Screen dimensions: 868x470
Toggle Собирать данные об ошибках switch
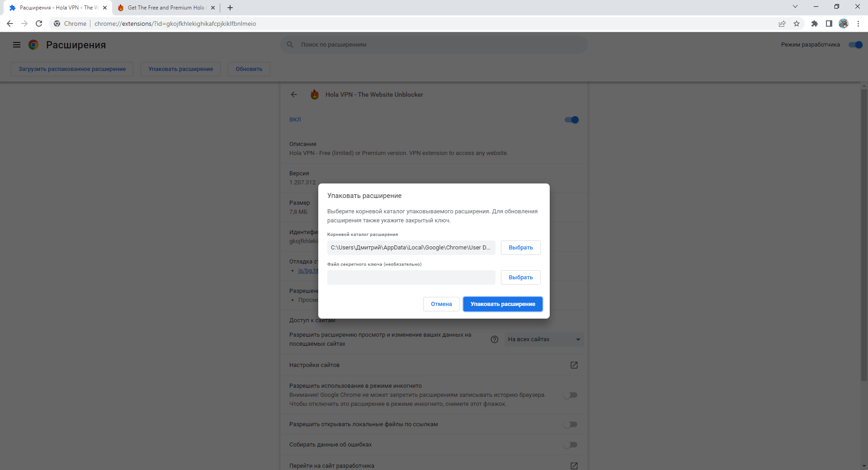tap(571, 445)
